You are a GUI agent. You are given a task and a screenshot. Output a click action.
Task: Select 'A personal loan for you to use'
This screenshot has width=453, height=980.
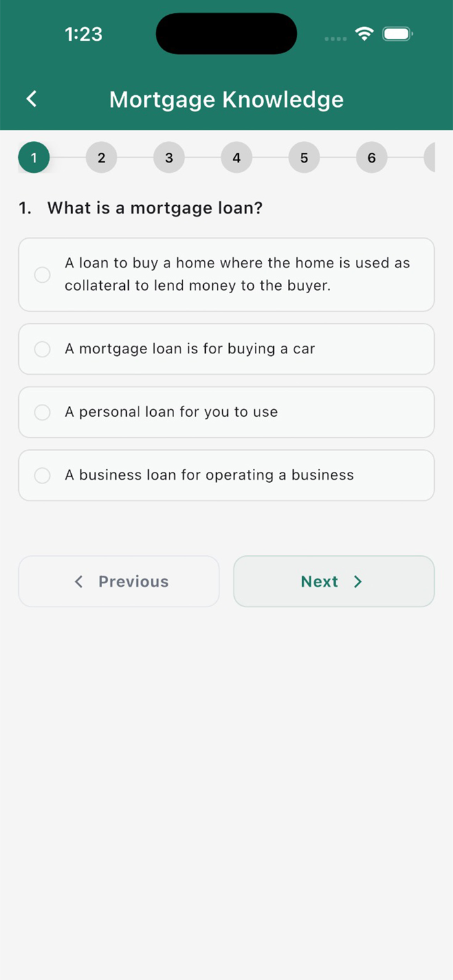(x=226, y=412)
